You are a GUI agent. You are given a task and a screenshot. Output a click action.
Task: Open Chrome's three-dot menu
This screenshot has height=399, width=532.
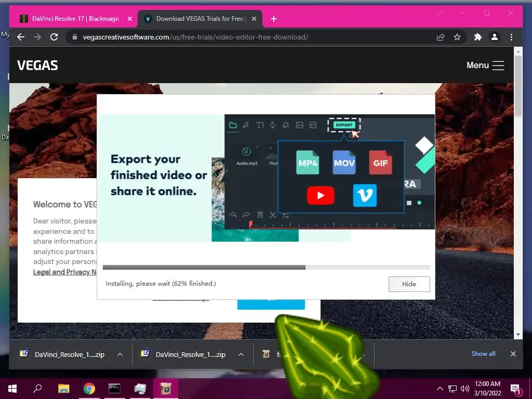[x=511, y=37]
